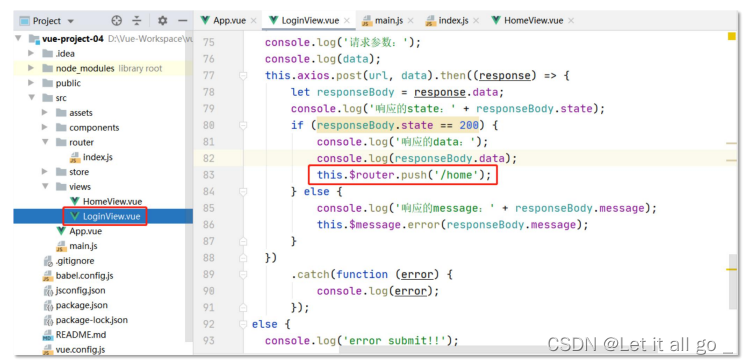Select LoginView.vue in project tree
Screen dimensions: 748x364
pyautogui.click(x=112, y=216)
